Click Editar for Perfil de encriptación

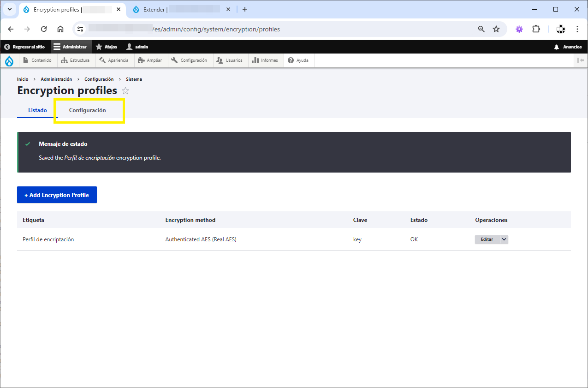487,239
